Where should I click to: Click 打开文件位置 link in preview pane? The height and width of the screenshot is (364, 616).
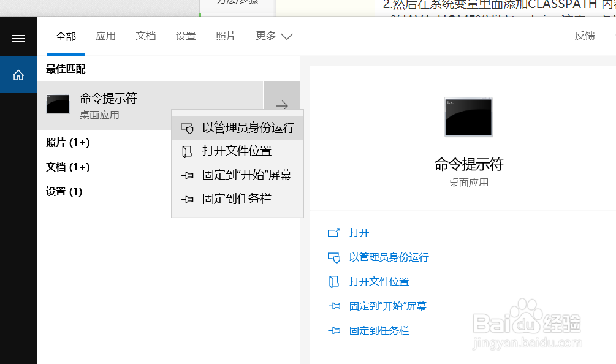click(379, 281)
